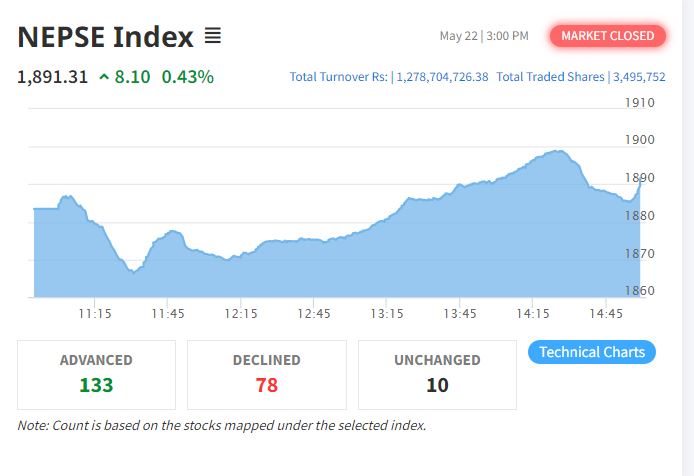
Task: Click the 11:15 time axis marker
Action: (95, 314)
